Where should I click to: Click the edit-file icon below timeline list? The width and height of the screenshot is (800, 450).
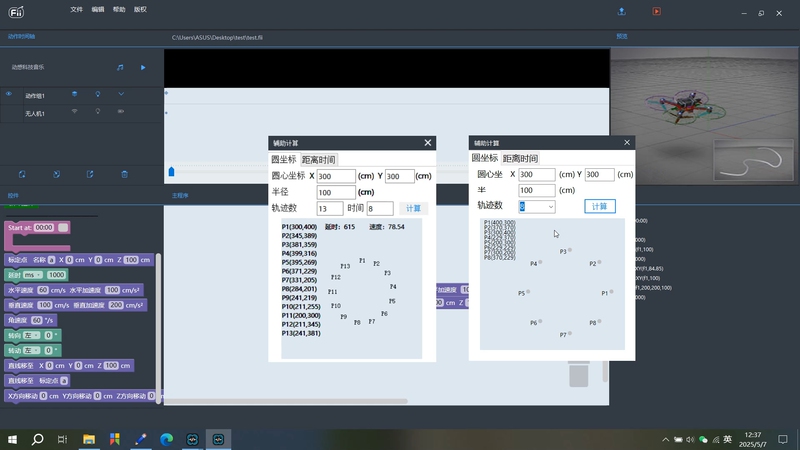click(x=90, y=174)
